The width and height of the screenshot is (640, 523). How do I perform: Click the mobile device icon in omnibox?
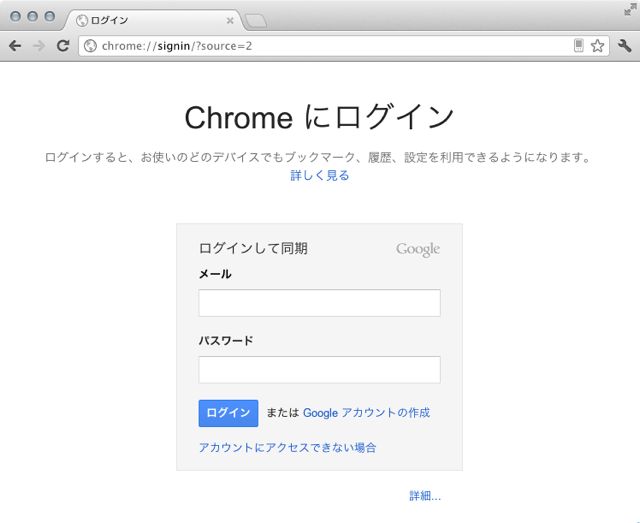(578, 45)
